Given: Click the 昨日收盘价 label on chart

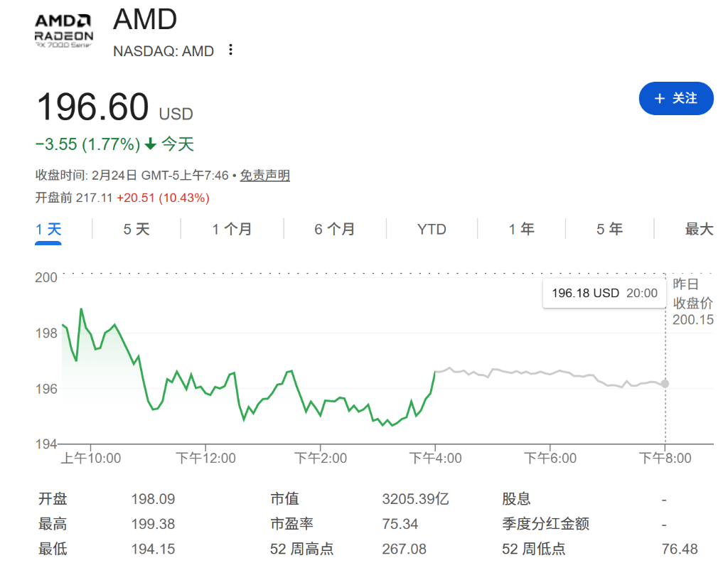Looking at the screenshot, I should [x=692, y=294].
